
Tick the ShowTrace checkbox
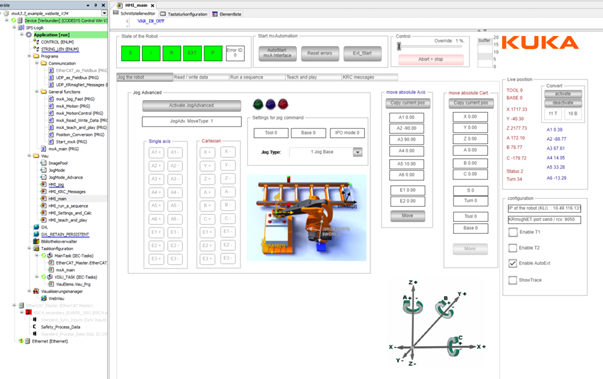click(x=513, y=280)
